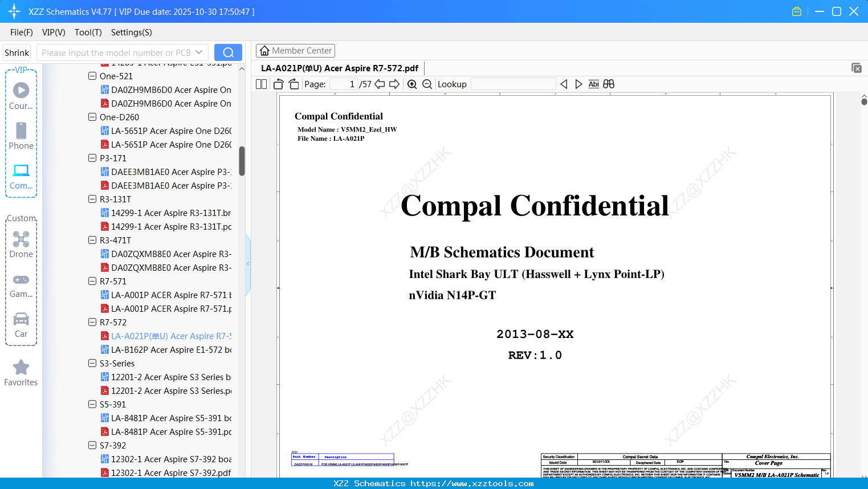Zoom out of the schematic
This screenshot has width=868, height=489.
[x=427, y=84]
